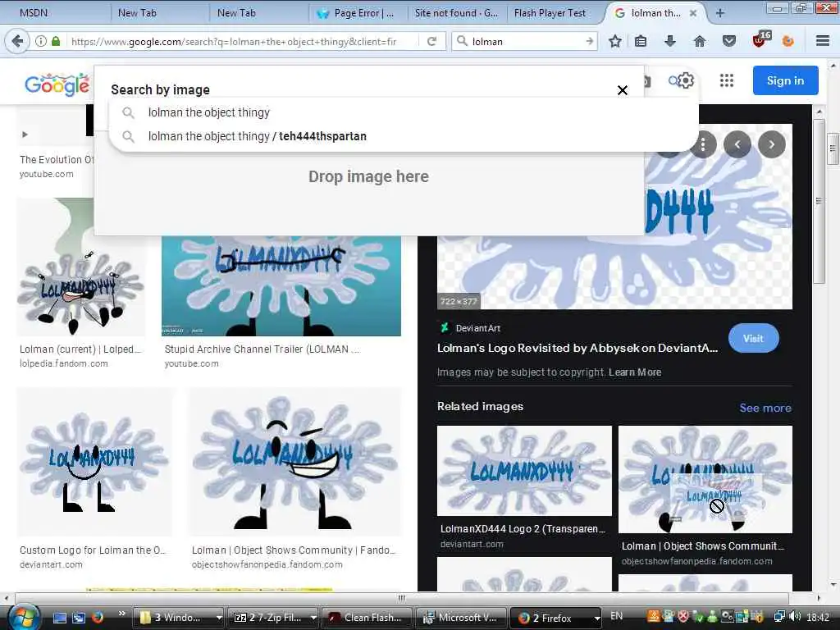Screen dimensions: 840x630
Task: Open Stupid Archive Channel Trailer thumbnail
Action: 281,286
